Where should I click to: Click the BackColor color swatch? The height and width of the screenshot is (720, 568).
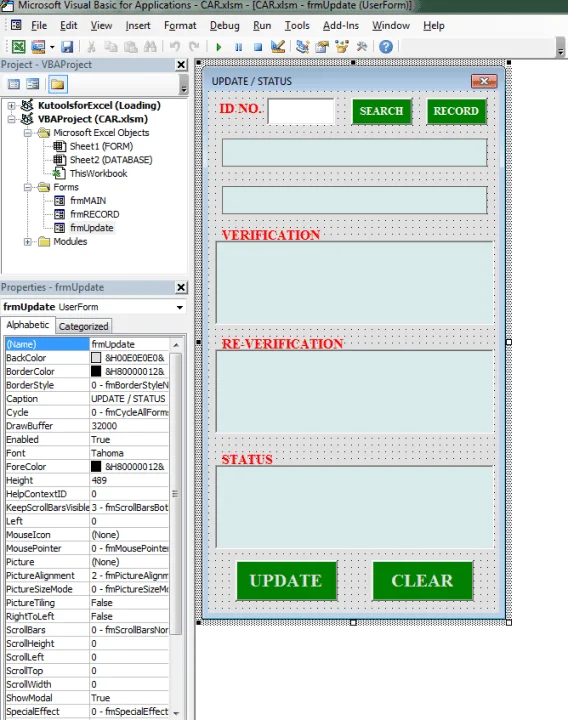click(x=96, y=358)
